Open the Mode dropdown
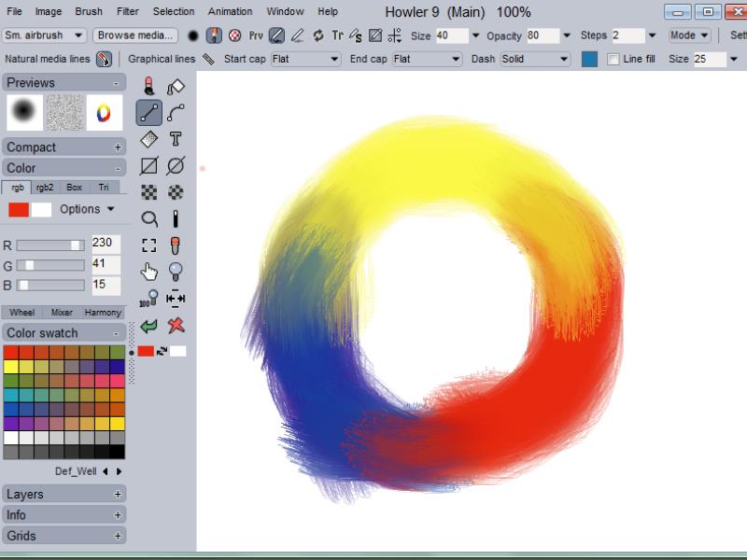This screenshot has width=747, height=560. click(689, 35)
